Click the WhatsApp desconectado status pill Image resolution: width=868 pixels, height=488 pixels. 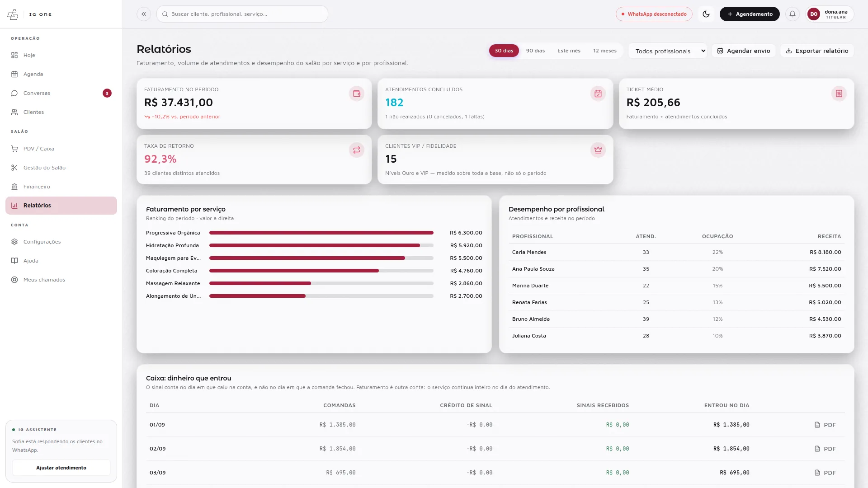654,14
